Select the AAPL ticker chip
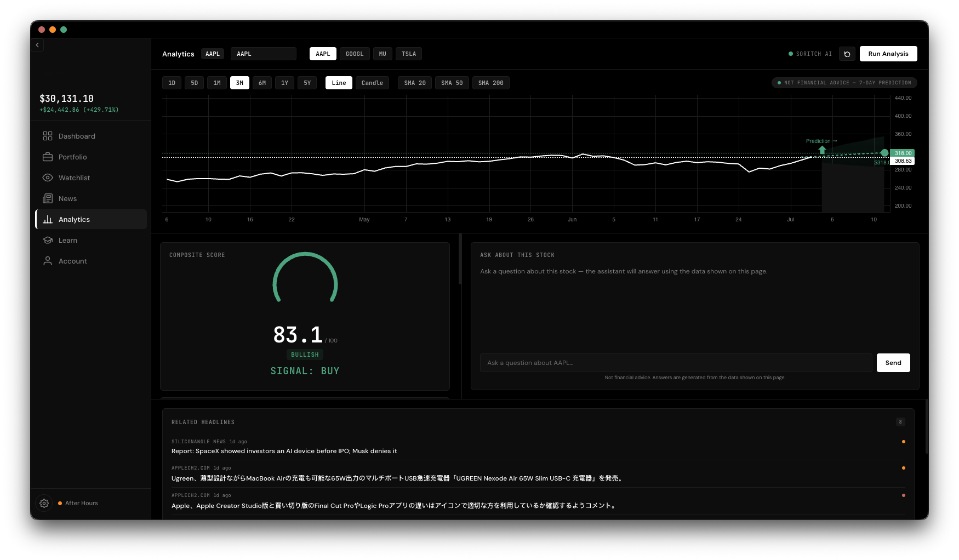Screen dimensions: 959x560 click(x=323, y=54)
